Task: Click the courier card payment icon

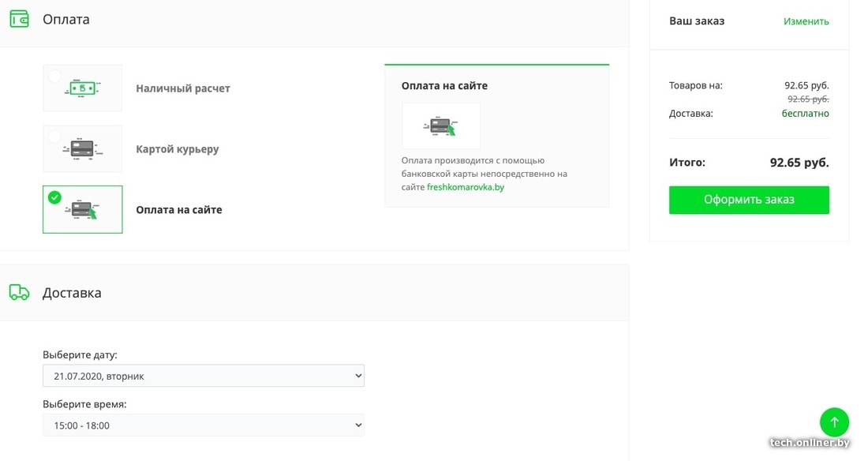Action: click(82, 148)
